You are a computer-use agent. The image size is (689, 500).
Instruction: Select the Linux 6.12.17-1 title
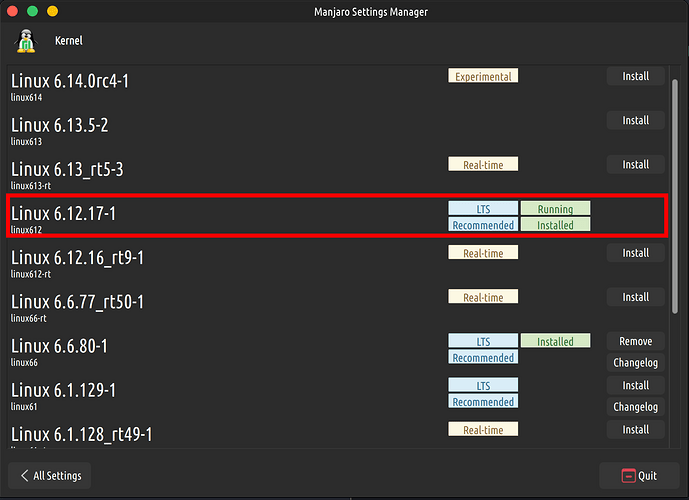(x=63, y=214)
